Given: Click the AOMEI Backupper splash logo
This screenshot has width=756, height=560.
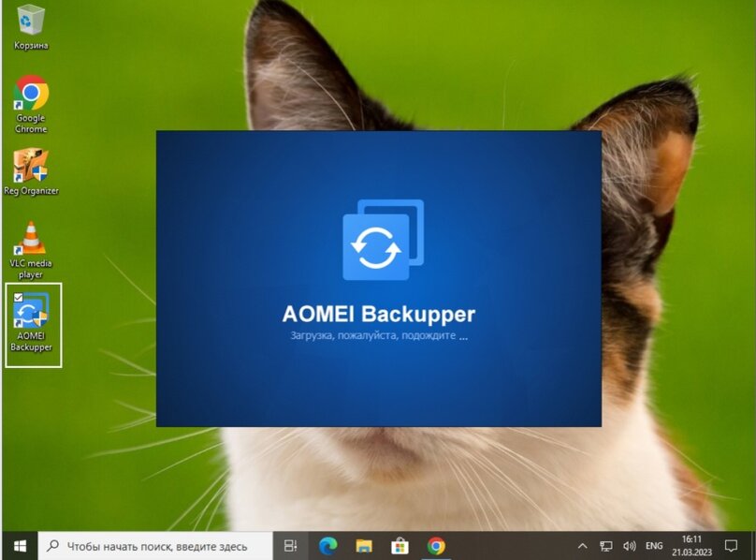Looking at the screenshot, I should pyautogui.click(x=384, y=240).
